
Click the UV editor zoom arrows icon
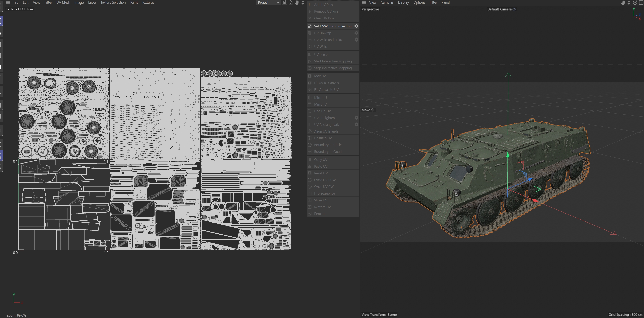point(303,2)
